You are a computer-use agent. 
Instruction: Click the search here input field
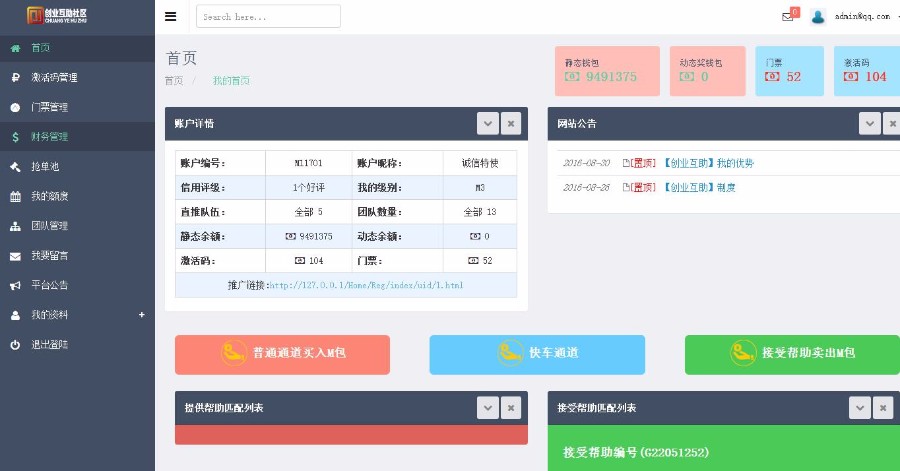[x=268, y=17]
